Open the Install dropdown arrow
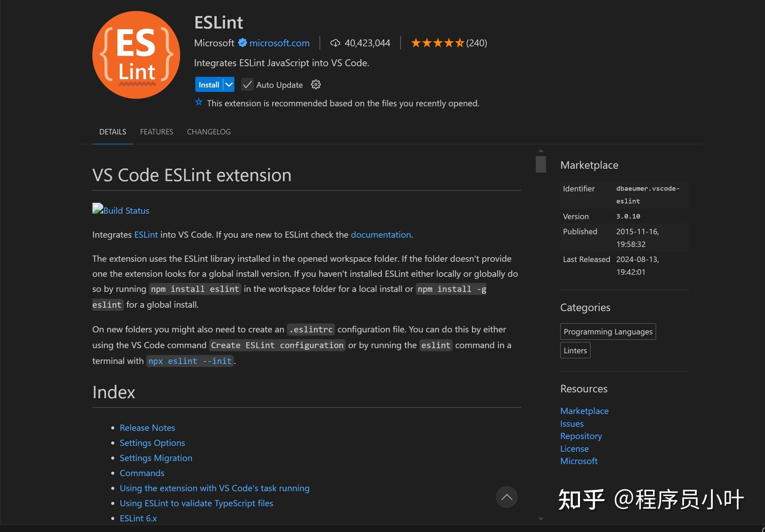This screenshot has height=532, width=765. tap(229, 85)
